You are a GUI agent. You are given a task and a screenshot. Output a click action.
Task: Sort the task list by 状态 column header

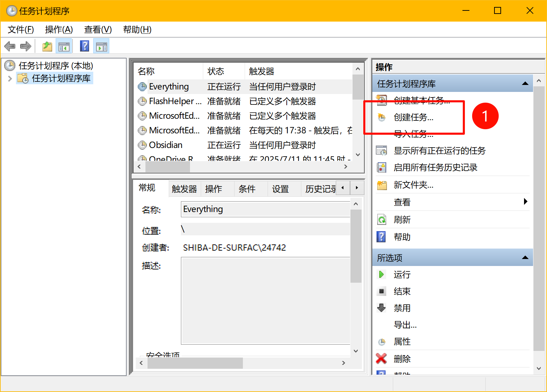pos(224,71)
